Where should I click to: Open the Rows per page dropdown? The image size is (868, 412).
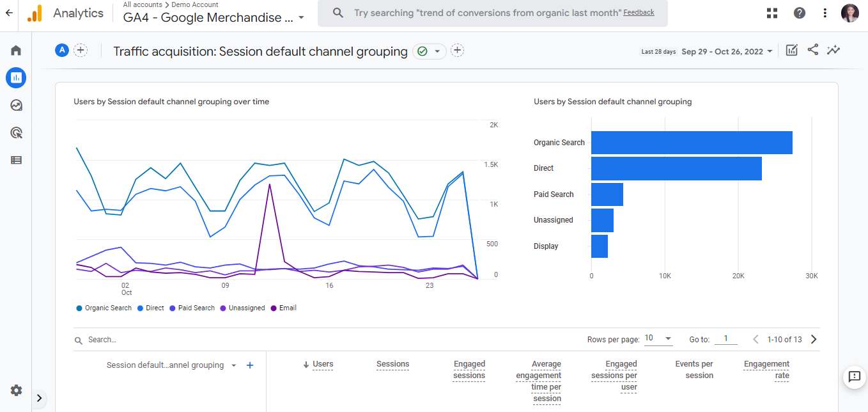pyautogui.click(x=658, y=339)
